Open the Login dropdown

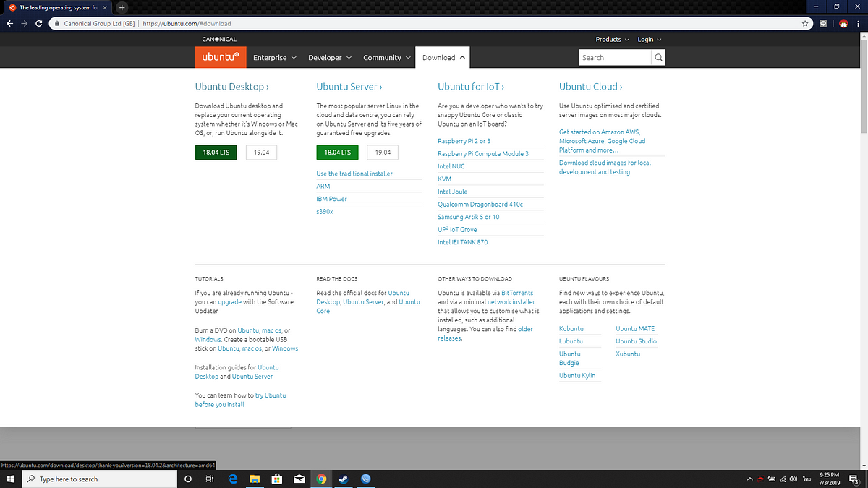[x=650, y=39]
